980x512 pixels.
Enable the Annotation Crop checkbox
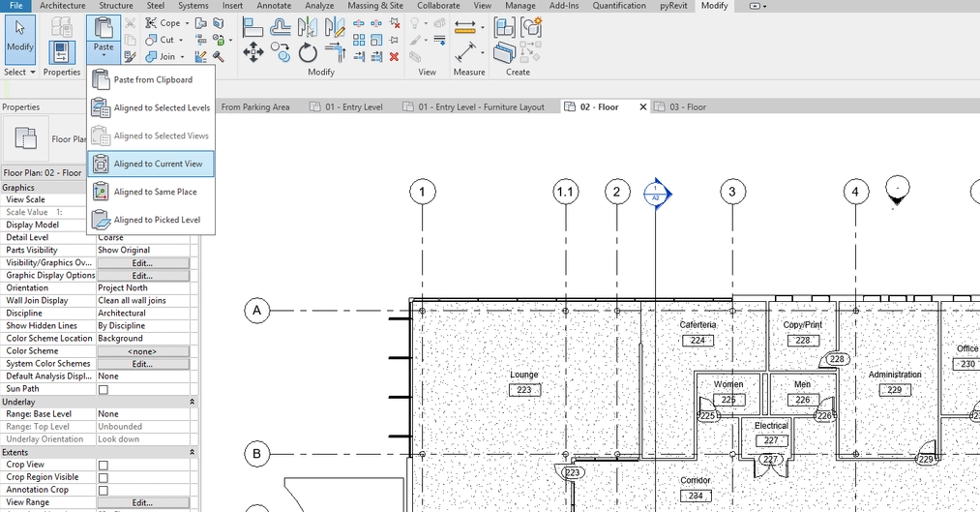point(104,491)
